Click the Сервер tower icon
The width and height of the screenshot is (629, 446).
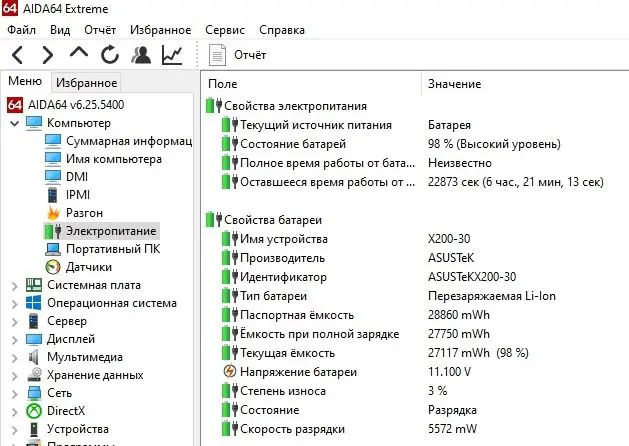point(34,321)
